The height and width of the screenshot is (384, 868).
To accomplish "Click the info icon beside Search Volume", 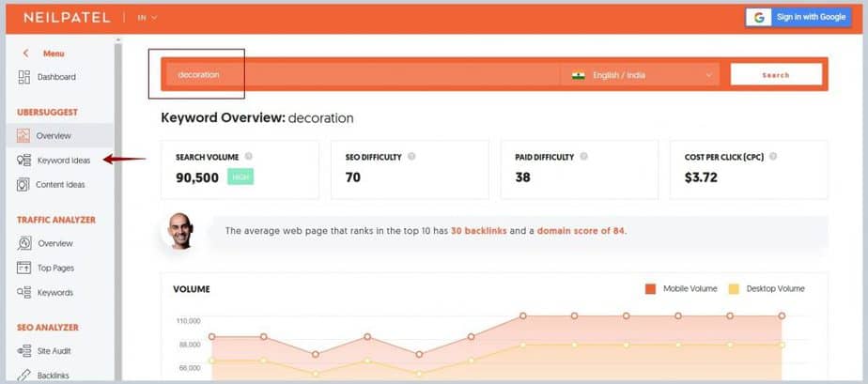I will click(249, 157).
